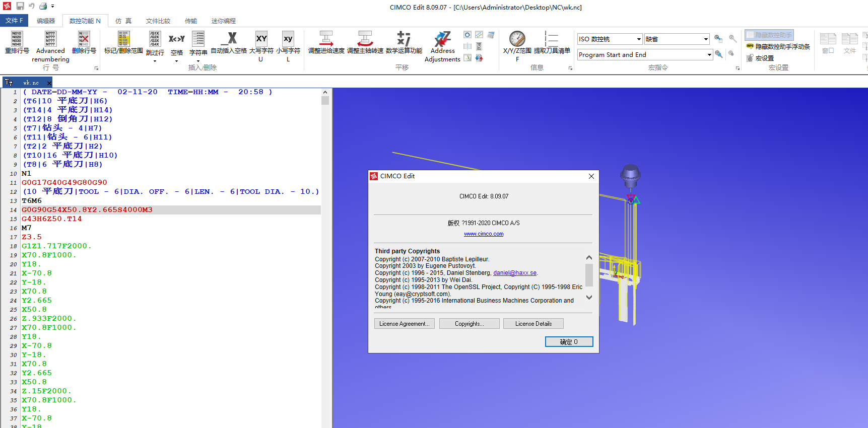Switch to the 传输 tab
The width and height of the screenshot is (868, 428).
tap(191, 21)
